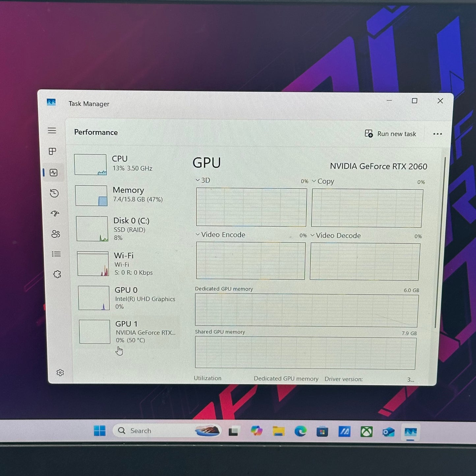Viewport: 476px width, 476px height.
Task: Click the 3D usage graph
Action: (x=251, y=207)
